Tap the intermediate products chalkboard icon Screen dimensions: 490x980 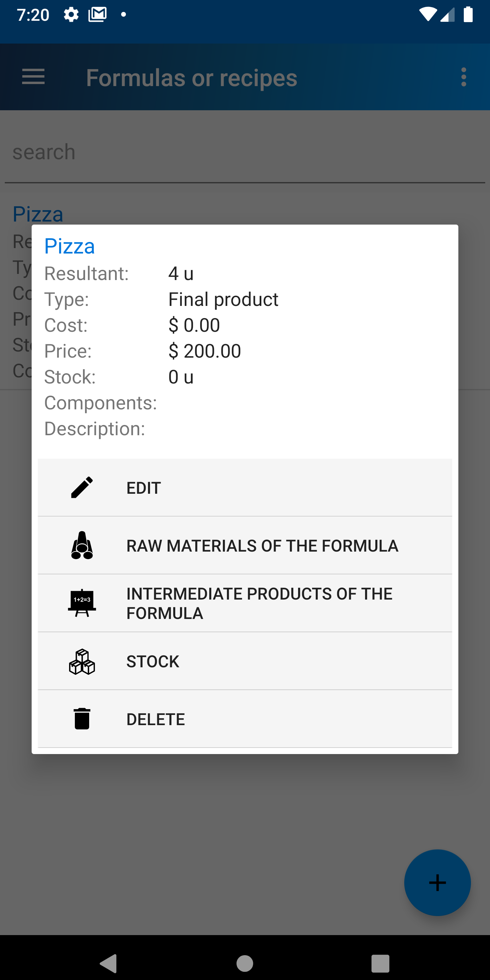tap(82, 603)
